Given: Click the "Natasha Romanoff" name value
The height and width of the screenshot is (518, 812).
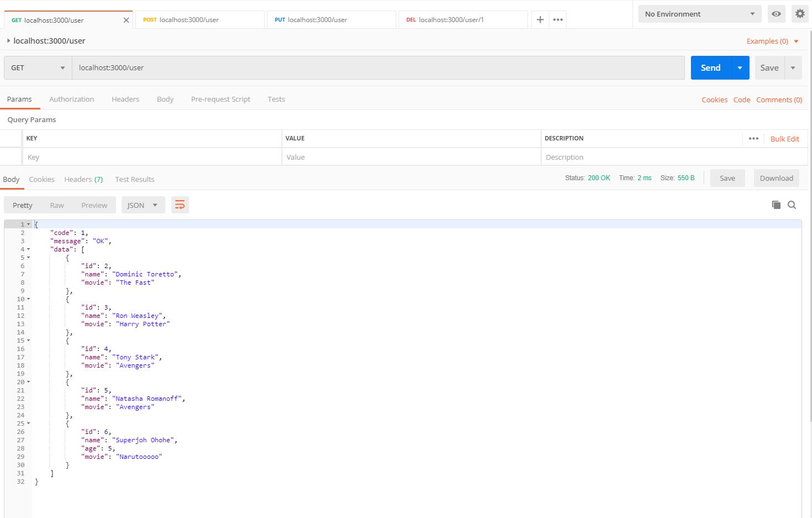Looking at the screenshot, I should pyautogui.click(x=147, y=399).
